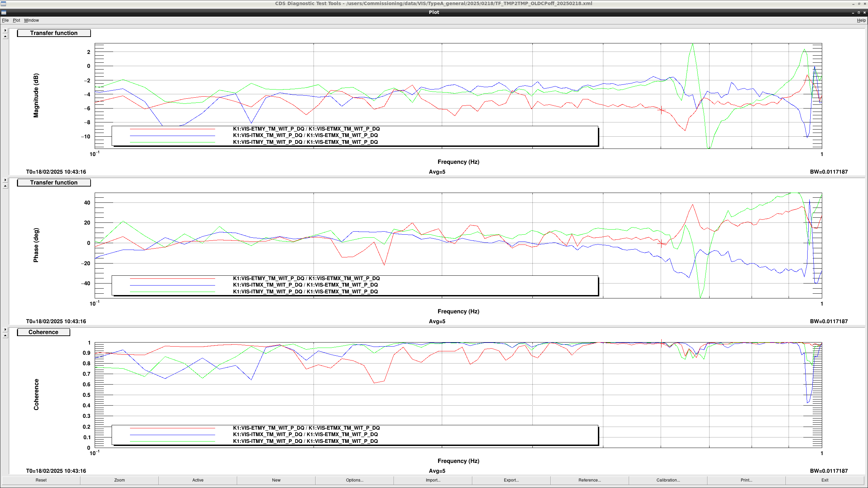Click the Active button
Viewport: 868px width, 488px height.
click(198, 480)
